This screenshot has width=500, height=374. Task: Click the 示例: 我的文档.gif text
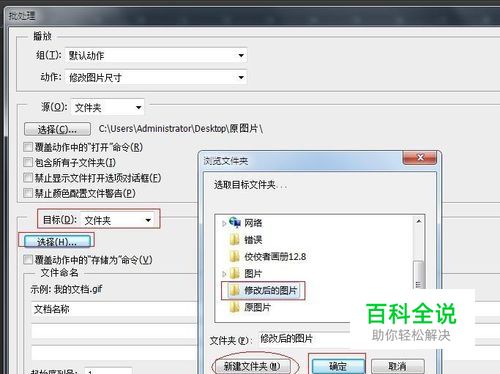click(66, 289)
